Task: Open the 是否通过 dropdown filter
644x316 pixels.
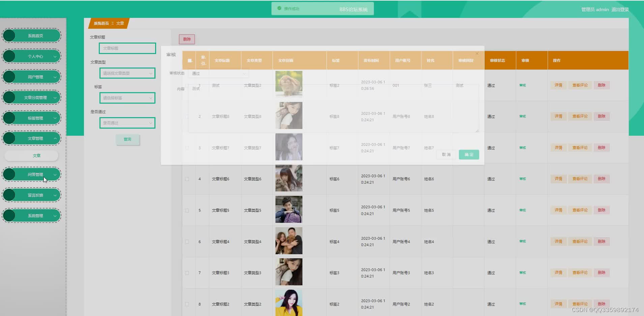Action: [127, 123]
